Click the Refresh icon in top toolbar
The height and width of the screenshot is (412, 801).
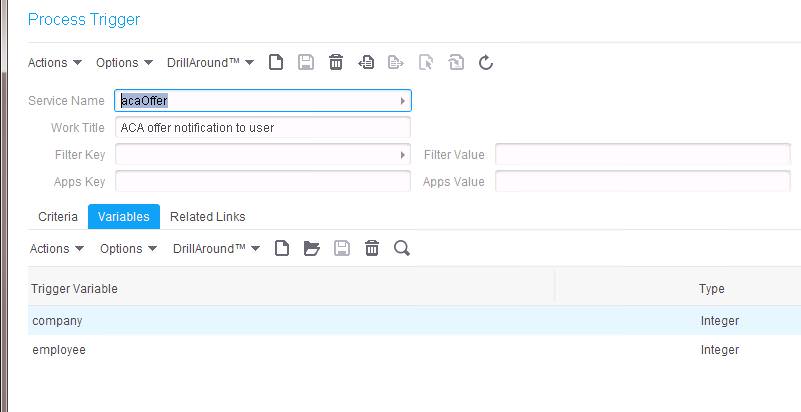click(486, 63)
